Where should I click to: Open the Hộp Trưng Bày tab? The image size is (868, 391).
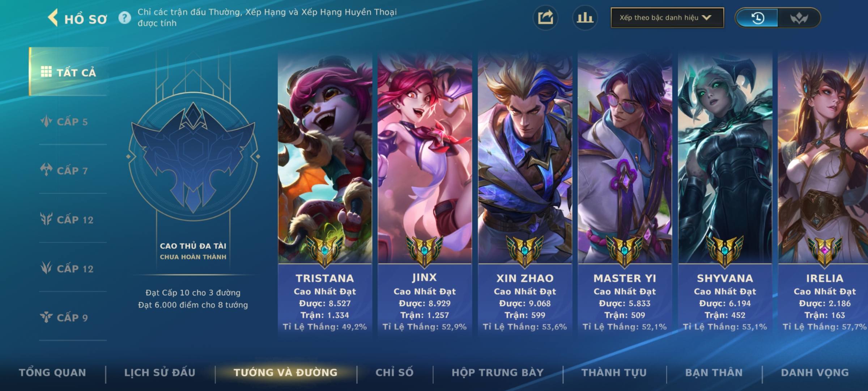(498, 373)
